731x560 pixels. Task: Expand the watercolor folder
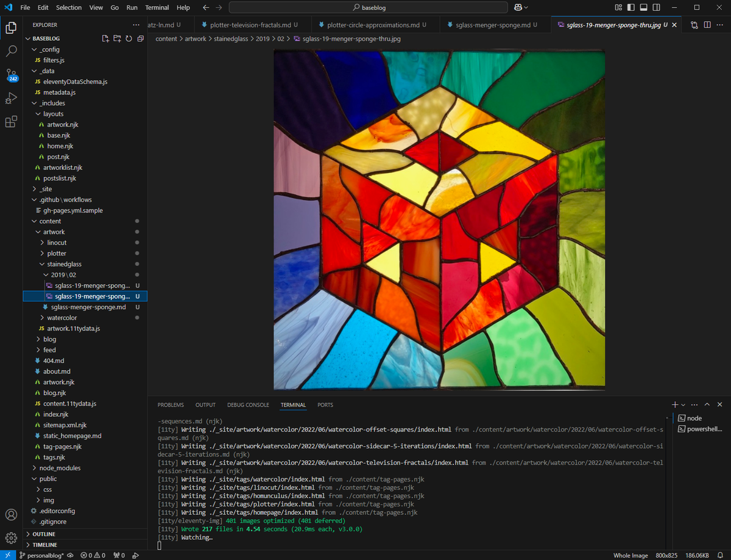[x=61, y=317]
